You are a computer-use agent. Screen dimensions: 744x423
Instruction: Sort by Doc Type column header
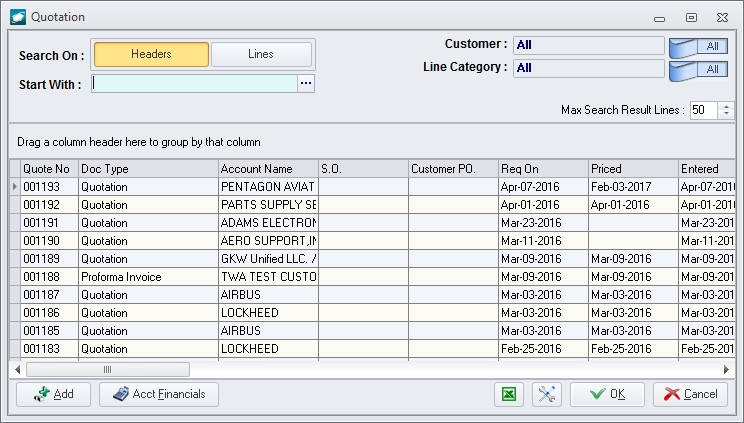point(148,169)
